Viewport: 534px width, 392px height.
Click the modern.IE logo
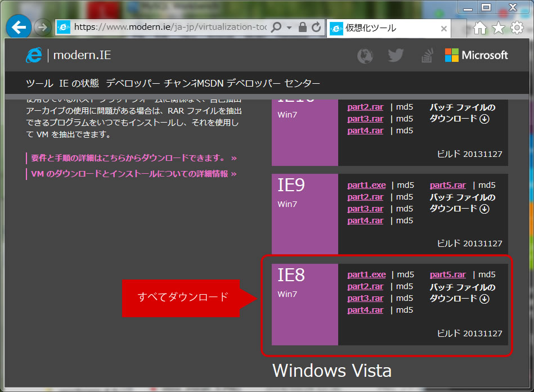point(69,55)
